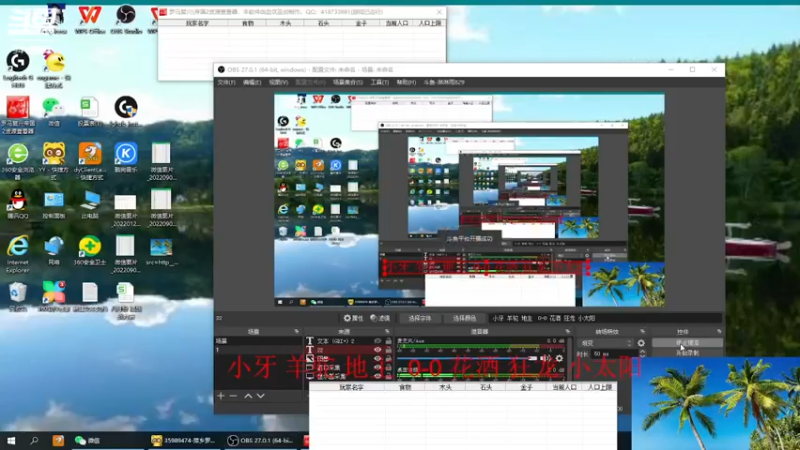Image resolution: width=800 pixels, height=450 pixels.
Task: Click the monitor icon for 显示器采集
Action: click(x=310, y=376)
